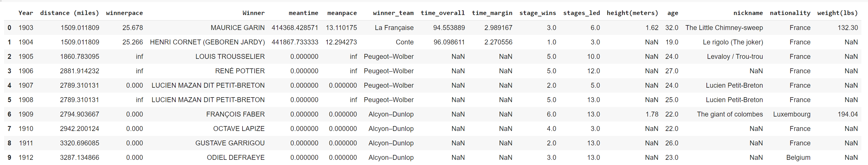This screenshot has width=868, height=165.
Task: Click the 194.04 weight cell
Action: point(848,115)
